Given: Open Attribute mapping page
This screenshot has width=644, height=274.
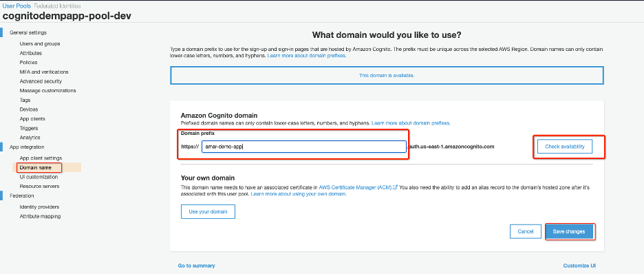Looking at the screenshot, I should (x=40, y=216).
